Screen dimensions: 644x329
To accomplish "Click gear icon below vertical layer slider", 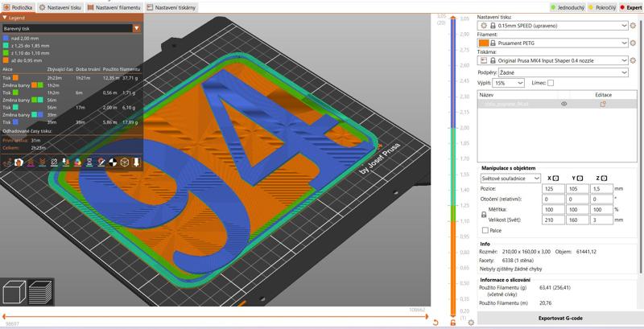I will tap(471, 323).
